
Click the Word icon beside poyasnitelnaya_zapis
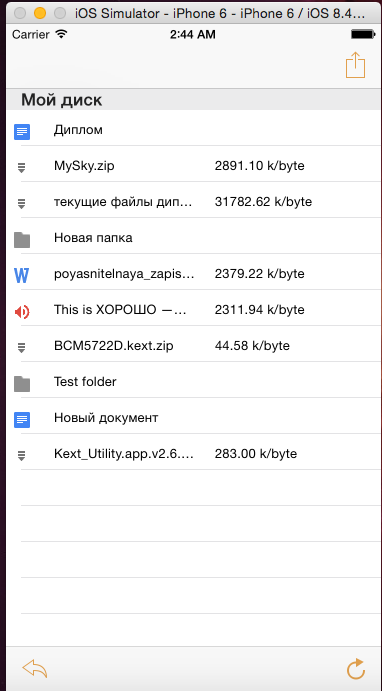tap(22, 275)
